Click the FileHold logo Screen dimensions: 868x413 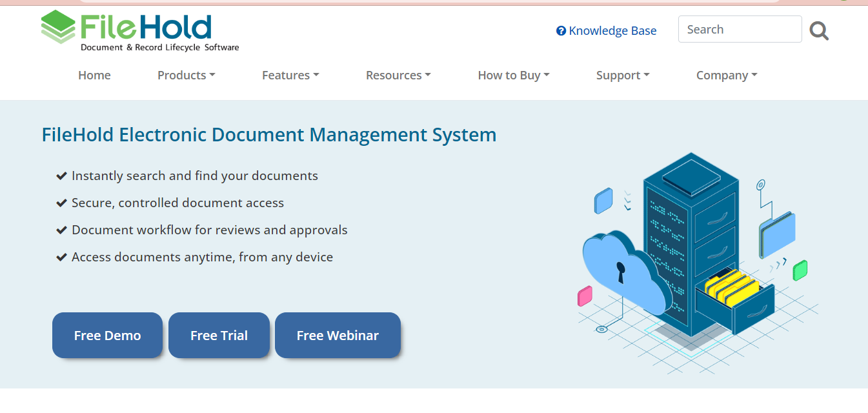coord(140,31)
